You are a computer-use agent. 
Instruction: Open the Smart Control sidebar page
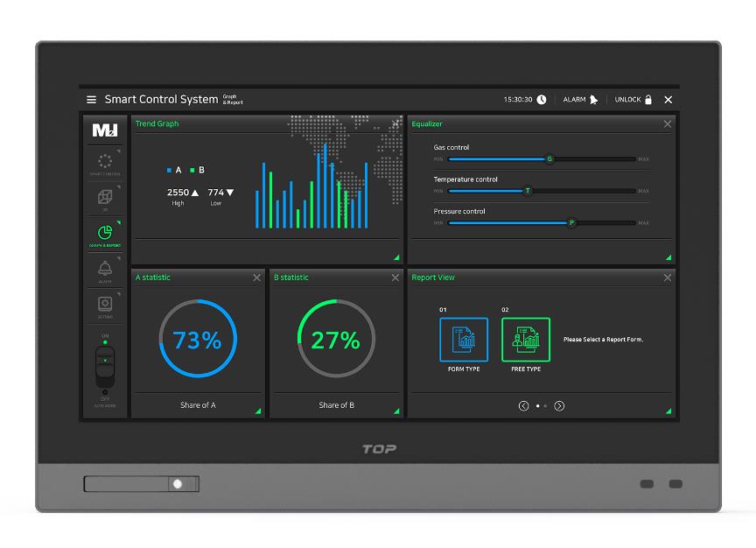click(x=105, y=163)
